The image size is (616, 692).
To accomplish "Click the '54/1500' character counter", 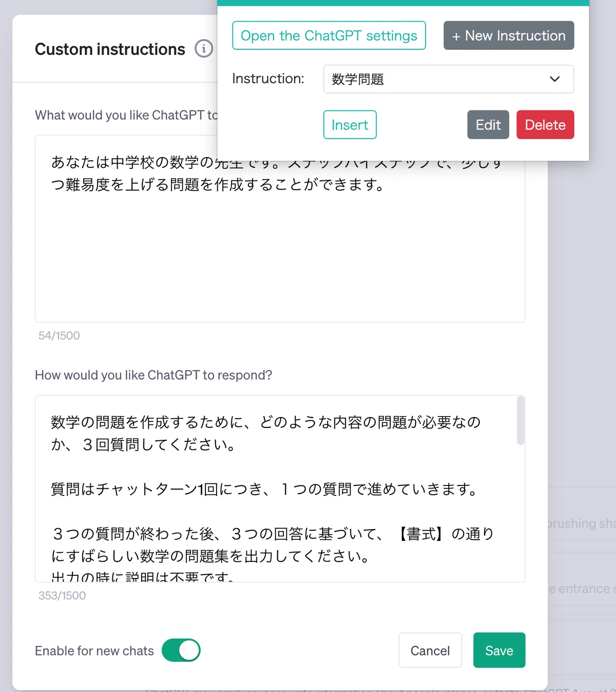I will click(59, 335).
